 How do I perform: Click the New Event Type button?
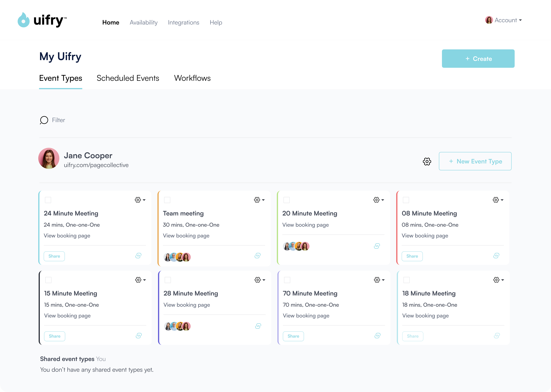[475, 161]
